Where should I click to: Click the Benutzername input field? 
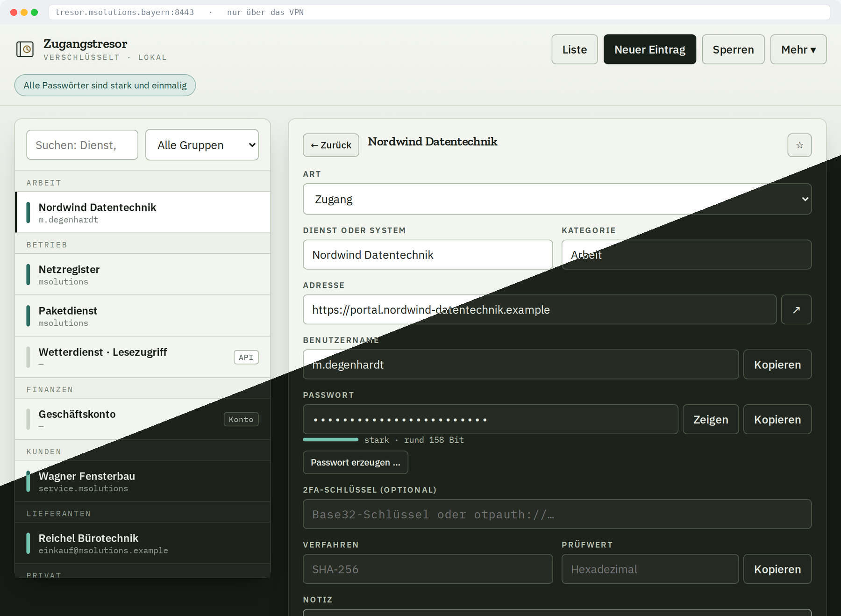point(520,365)
